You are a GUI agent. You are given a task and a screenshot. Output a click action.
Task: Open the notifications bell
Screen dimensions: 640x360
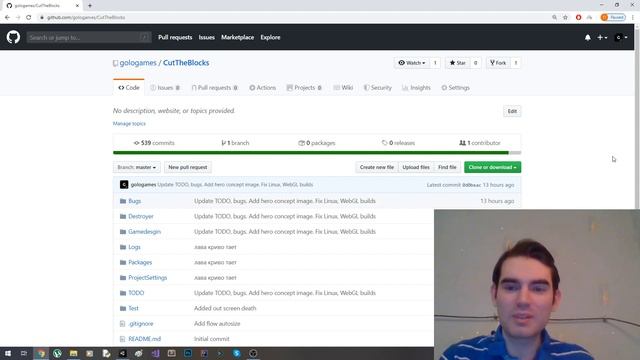tap(587, 38)
